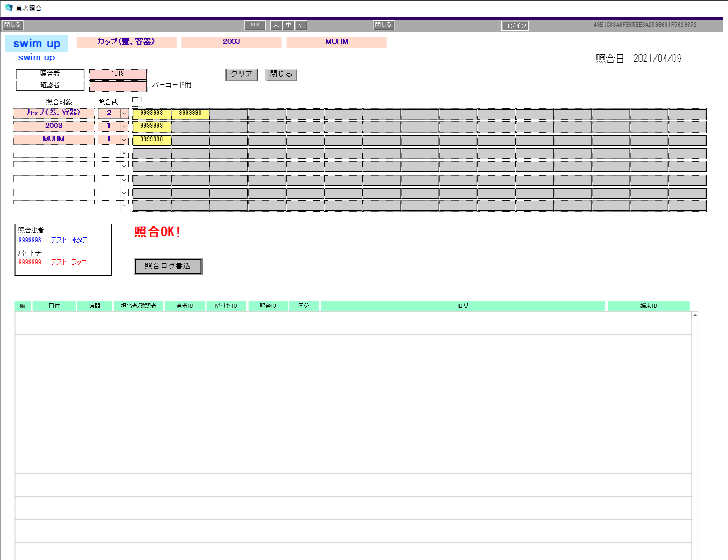728x560 pixels.
Task: Open the 照合数 dropdown for カップ(蓋、容器) row
Action: tap(125, 113)
